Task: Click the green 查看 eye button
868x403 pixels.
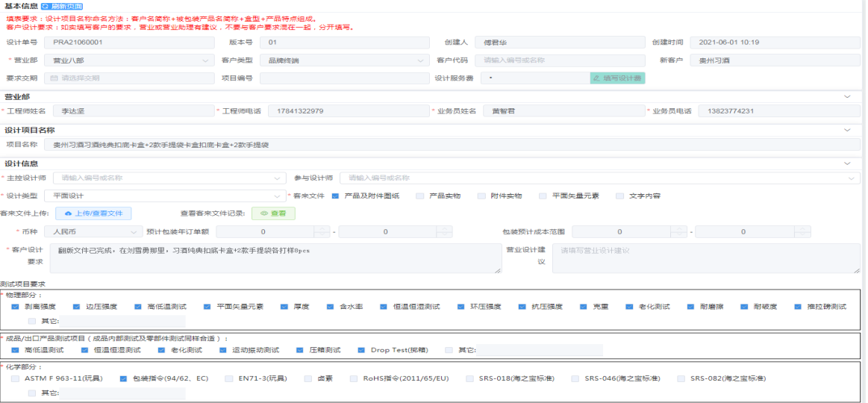Action: (273, 213)
